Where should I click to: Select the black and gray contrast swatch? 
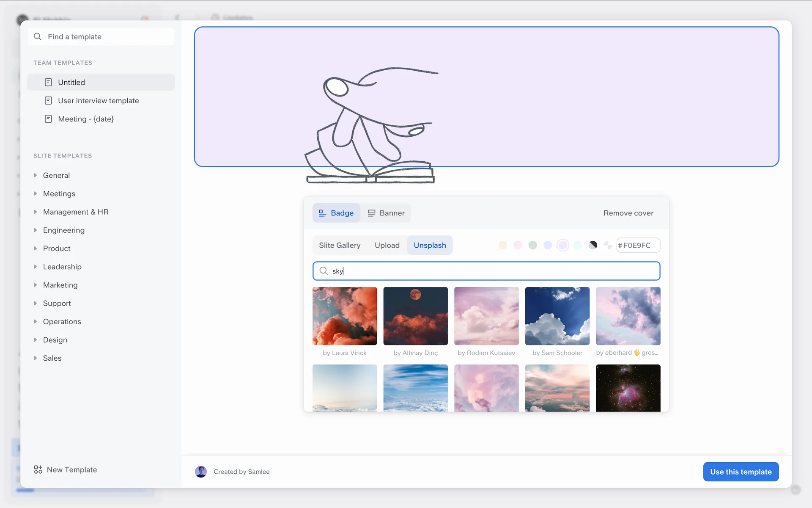593,245
